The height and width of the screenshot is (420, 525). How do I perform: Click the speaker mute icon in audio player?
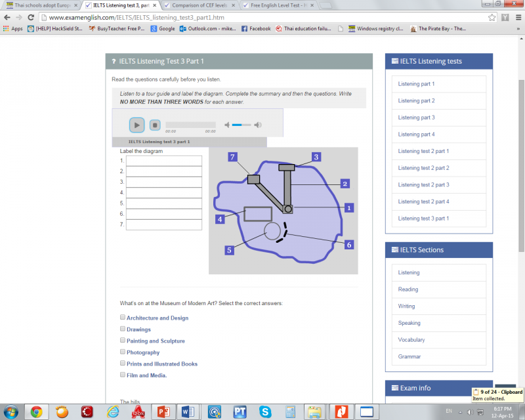pyautogui.click(x=227, y=125)
